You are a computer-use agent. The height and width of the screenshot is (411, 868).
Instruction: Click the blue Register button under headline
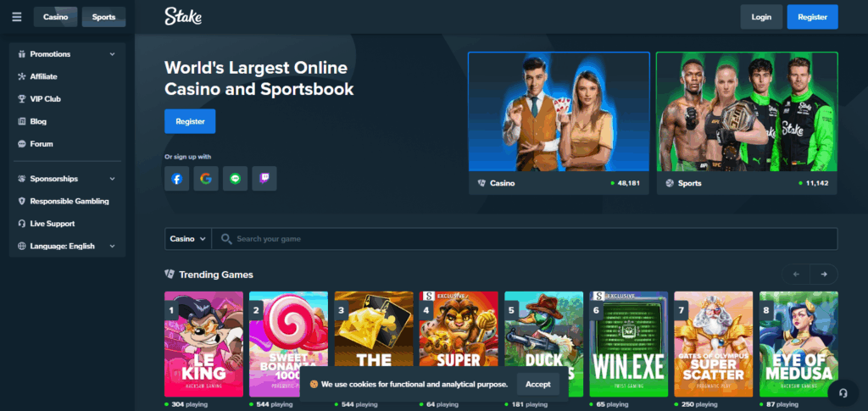pyautogui.click(x=190, y=121)
